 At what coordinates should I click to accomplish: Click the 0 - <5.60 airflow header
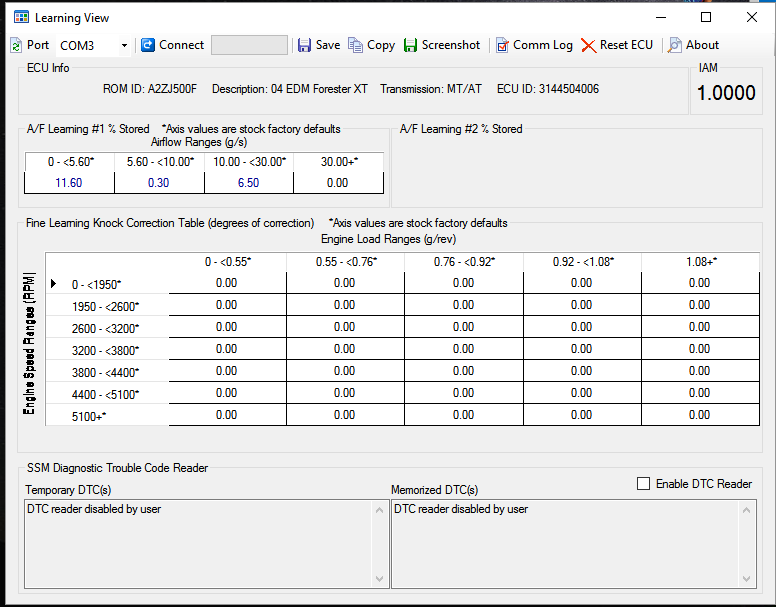[70, 162]
